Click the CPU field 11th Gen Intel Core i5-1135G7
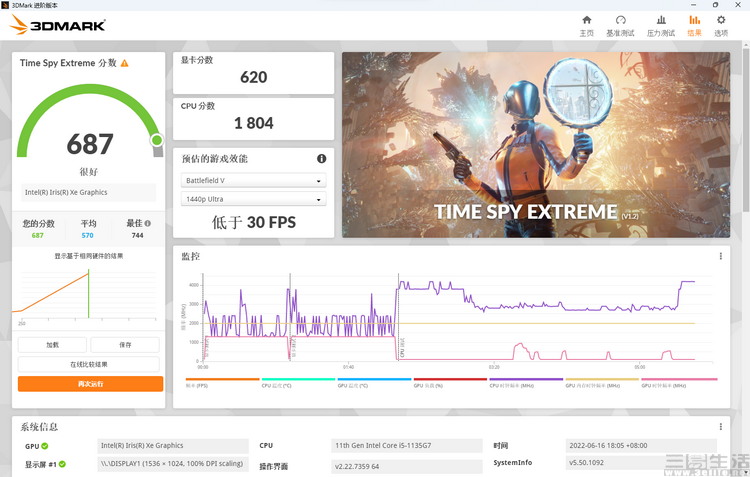 pos(407,445)
